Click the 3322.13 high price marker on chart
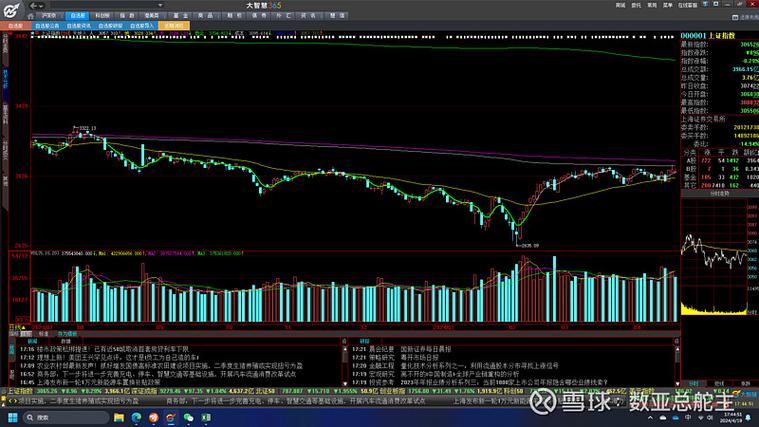The image size is (759, 427). click(84, 128)
